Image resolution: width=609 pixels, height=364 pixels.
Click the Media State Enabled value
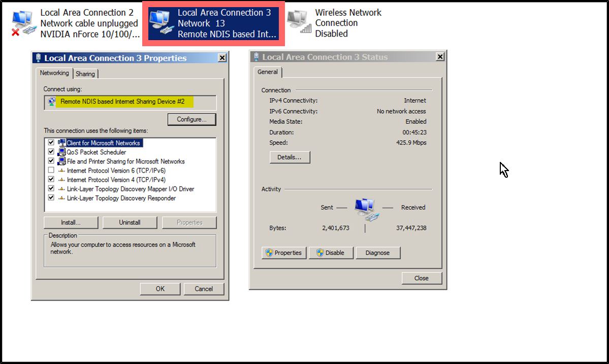[x=416, y=122]
